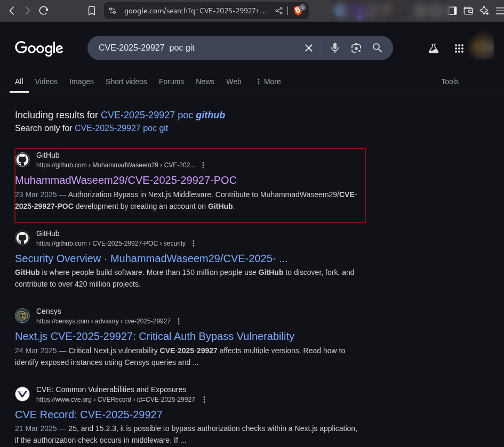The width and height of the screenshot is (504, 447).
Task: Switch to the Videos tab
Action: (46, 82)
